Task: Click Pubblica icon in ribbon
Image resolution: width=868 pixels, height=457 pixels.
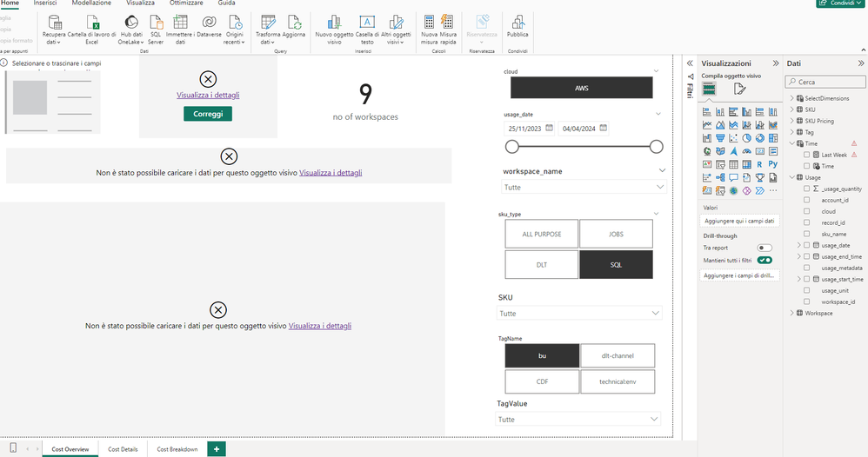Action: pyautogui.click(x=517, y=23)
